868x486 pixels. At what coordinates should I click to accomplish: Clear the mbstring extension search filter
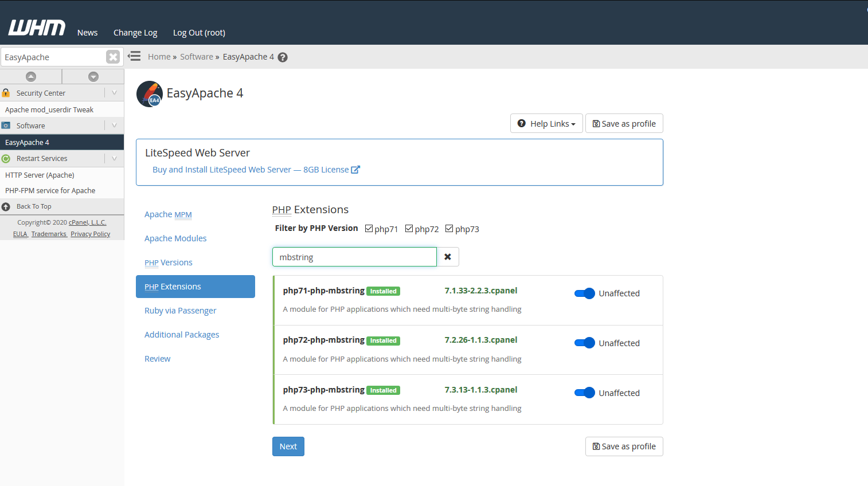448,257
